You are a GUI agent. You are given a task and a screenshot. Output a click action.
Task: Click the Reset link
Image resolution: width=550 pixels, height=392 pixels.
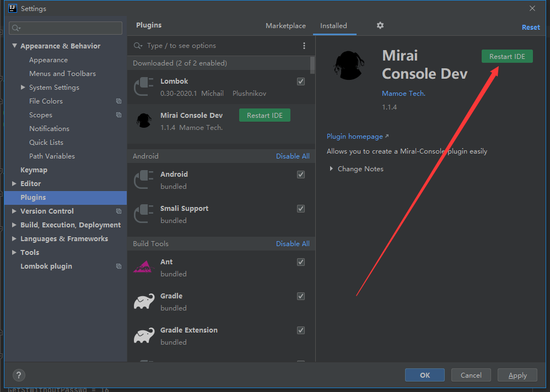(531, 28)
